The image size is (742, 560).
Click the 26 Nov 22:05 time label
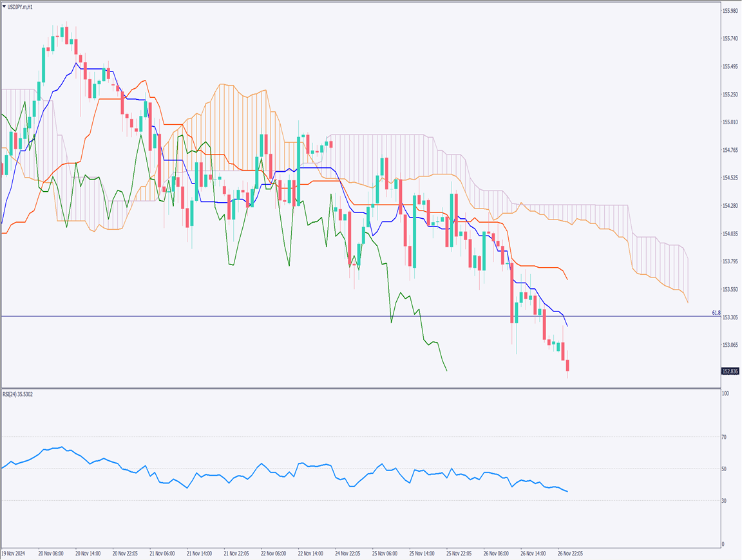pyautogui.click(x=571, y=553)
